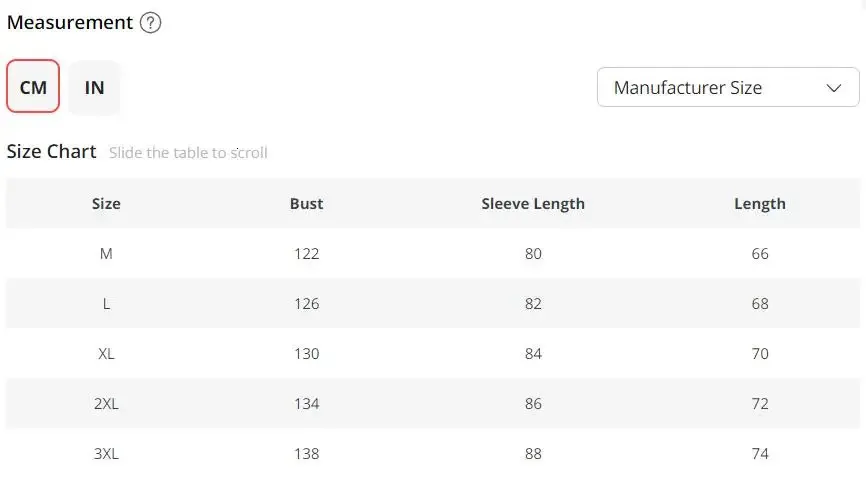The width and height of the screenshot is (866, 482).
Task: Click 'Slide the table to scroll' hint
Action: click(x=188, y=153)
